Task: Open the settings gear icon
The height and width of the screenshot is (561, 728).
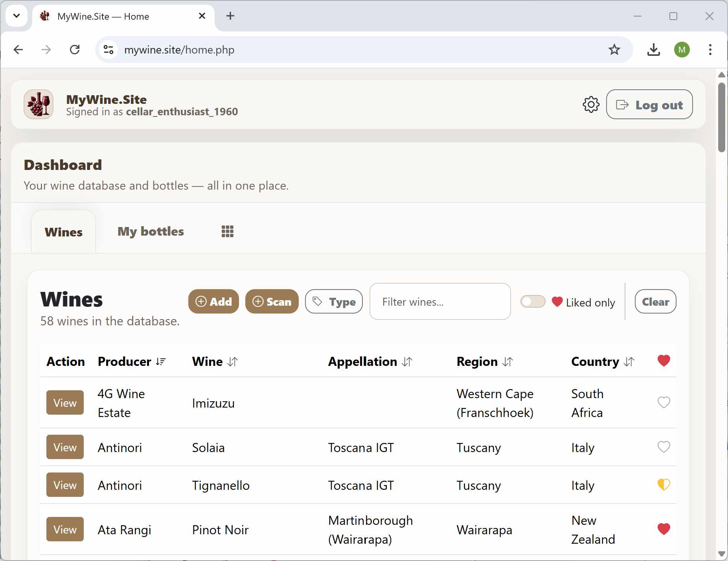Action: tap(591, 104)
